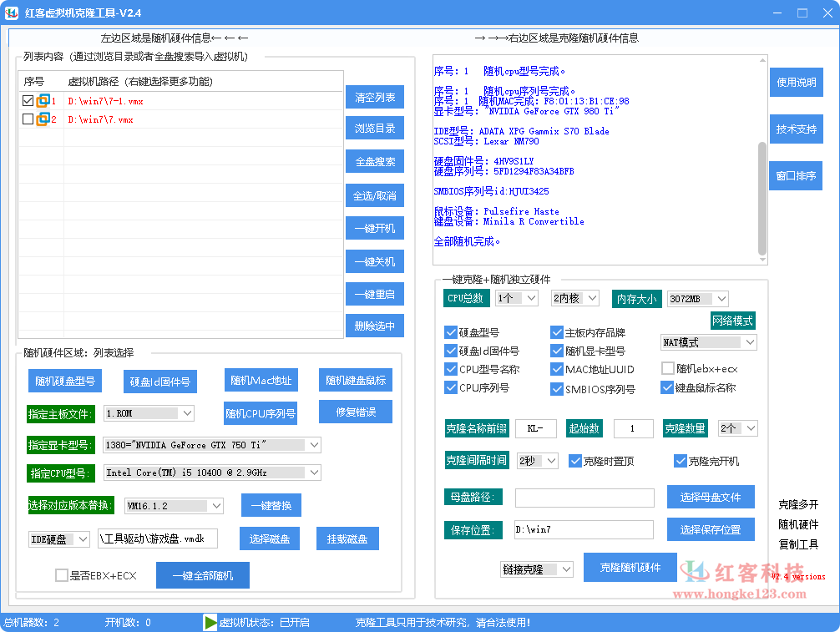Toggle the 硬盘Id固件号 checkbox

pos(451,351)
